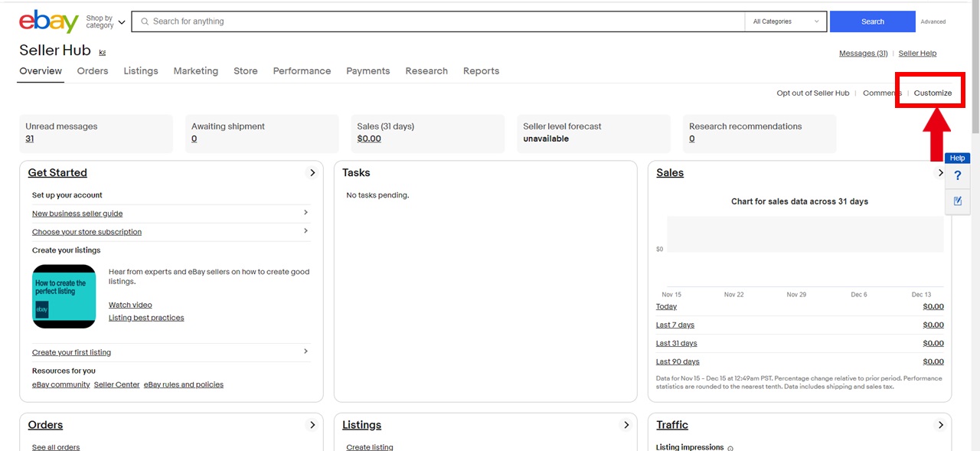Open the Orders panel arrow icon
Image resolution: width=980 pixels, height=451 pixels.
(x=312, y=425)
